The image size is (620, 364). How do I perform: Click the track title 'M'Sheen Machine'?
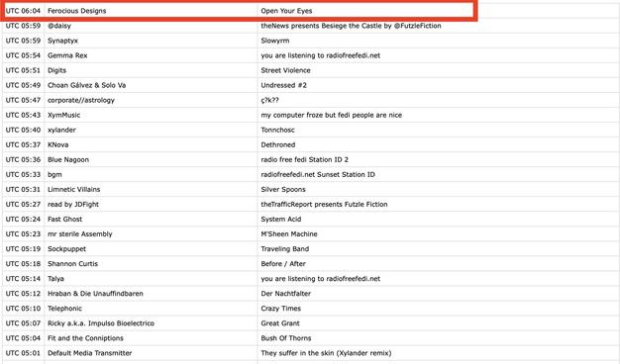coord(289,234)
